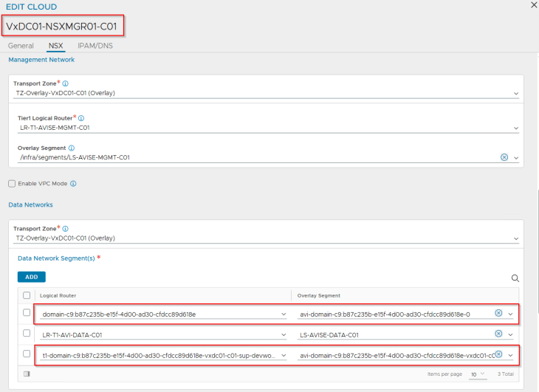539x392 pixels.
Task: Close the Edit Cloud dialog
Action: click(534, 5)
